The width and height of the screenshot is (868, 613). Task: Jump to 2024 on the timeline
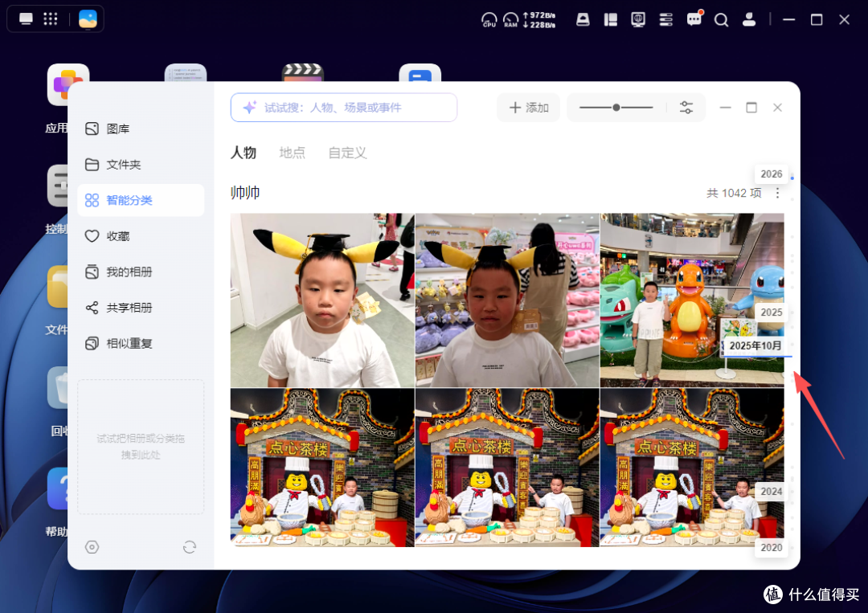[771, 492]
